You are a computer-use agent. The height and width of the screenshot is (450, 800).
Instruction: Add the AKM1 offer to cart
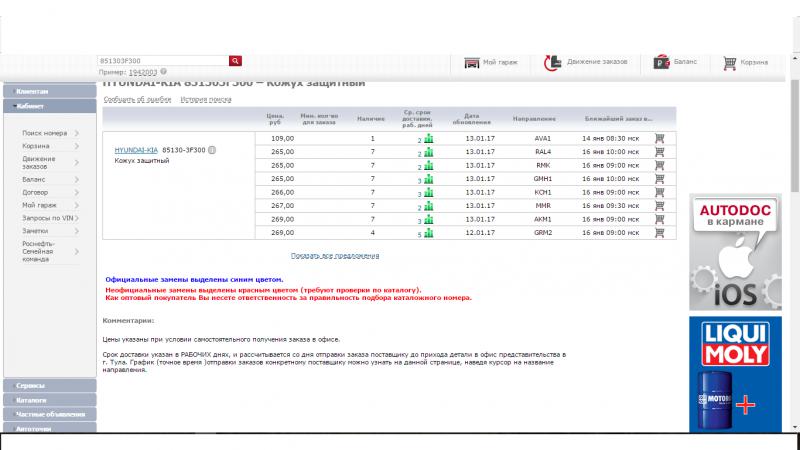(660, 219)
